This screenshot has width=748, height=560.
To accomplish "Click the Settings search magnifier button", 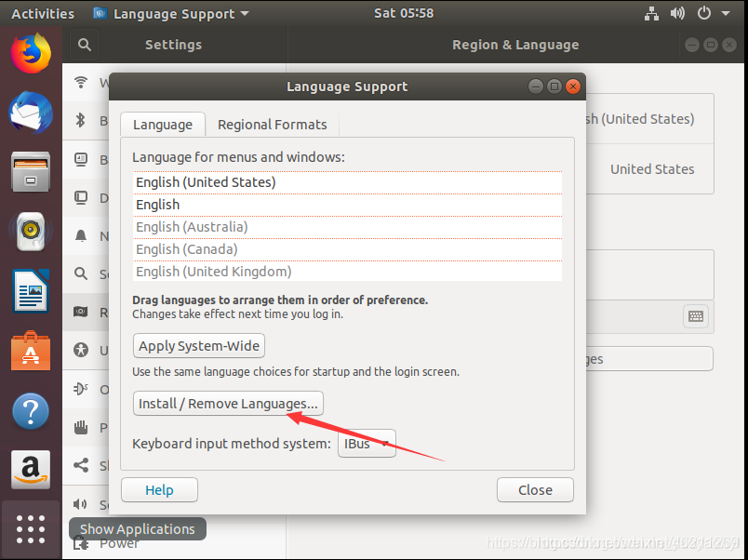I will 85,45.
